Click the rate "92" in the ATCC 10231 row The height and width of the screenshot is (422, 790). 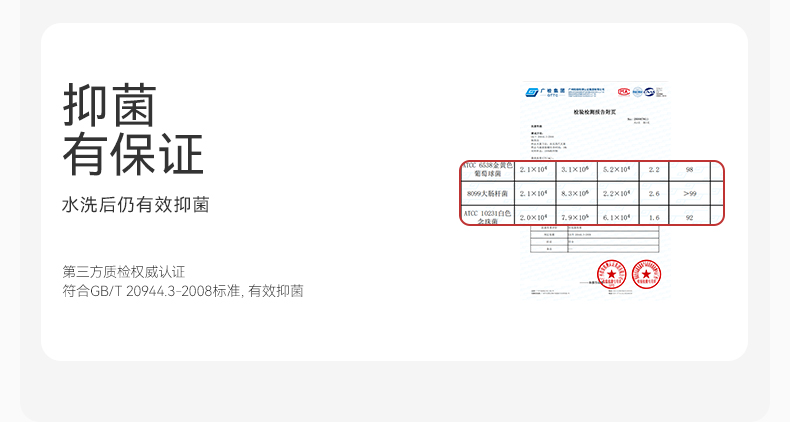[690, 218]
